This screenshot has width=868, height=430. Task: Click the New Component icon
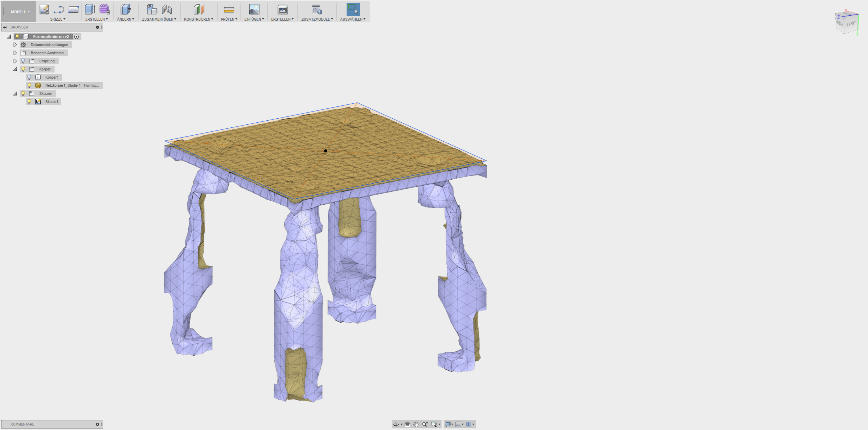point(152,9)
